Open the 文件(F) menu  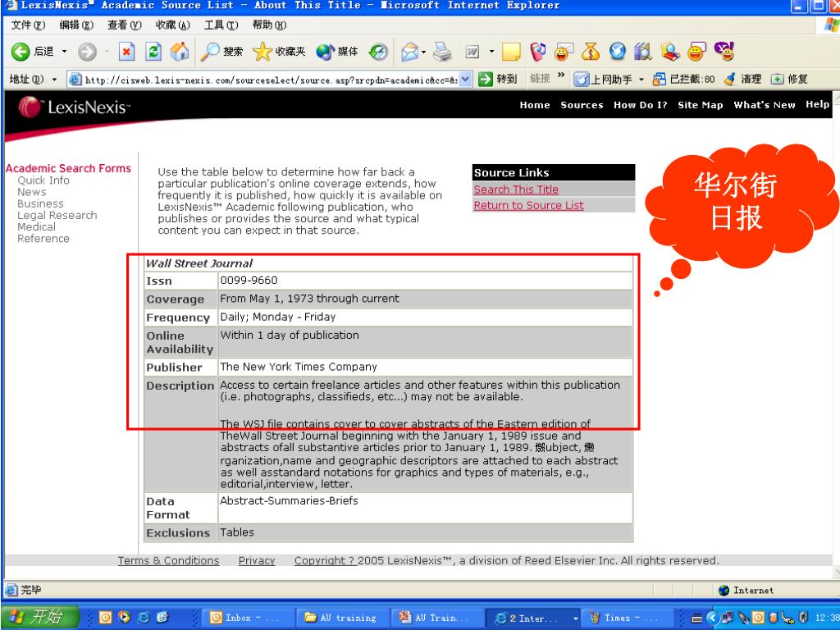click(28, 25)
